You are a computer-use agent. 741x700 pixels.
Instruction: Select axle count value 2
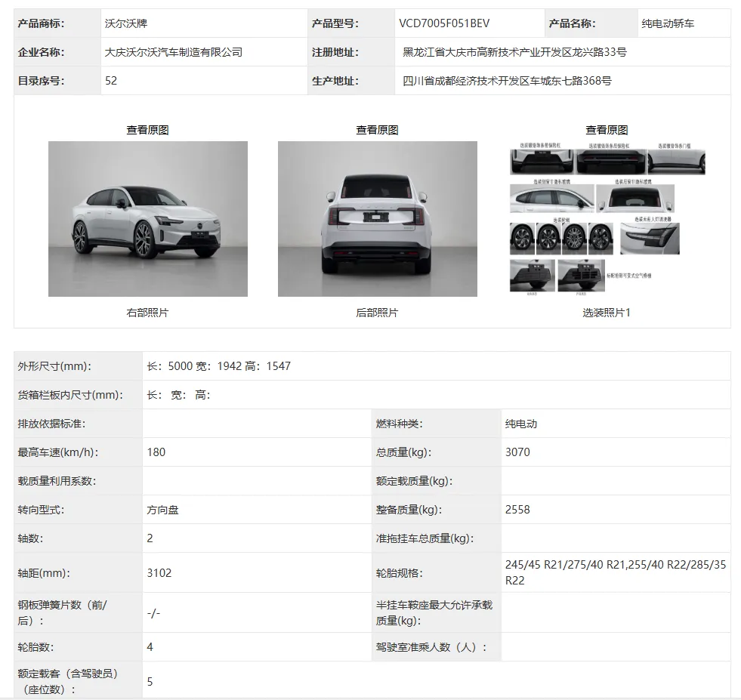150,538
